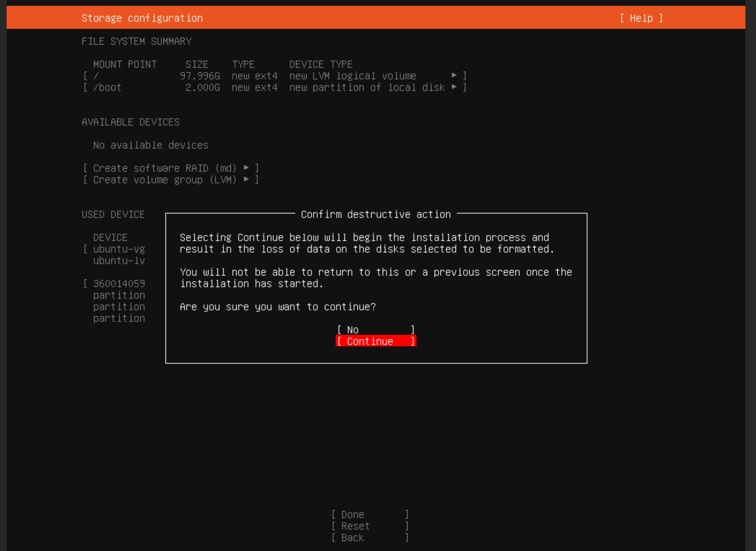Select the /boot mount point entry

[107, 87]
